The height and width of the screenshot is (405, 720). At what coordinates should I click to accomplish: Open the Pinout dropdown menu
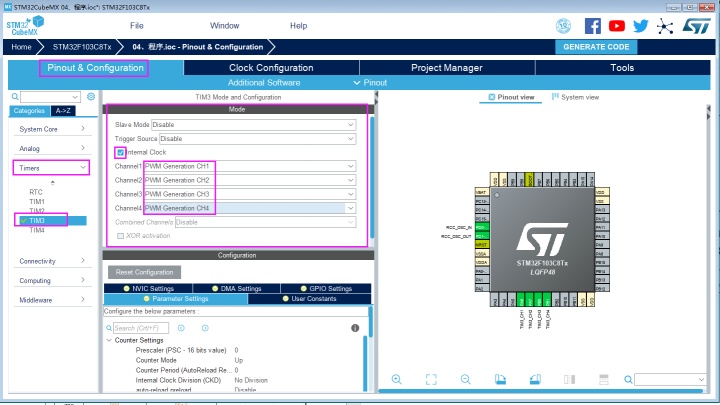point(370,83)
